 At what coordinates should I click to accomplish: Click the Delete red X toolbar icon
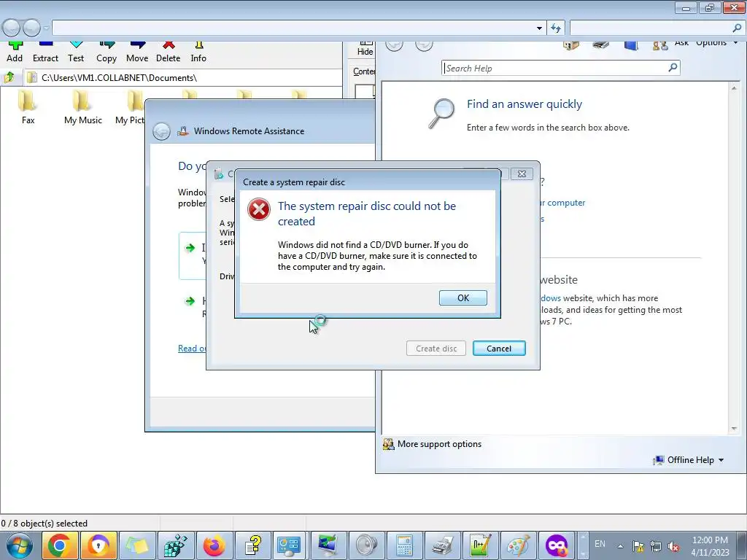click(169, 52)
